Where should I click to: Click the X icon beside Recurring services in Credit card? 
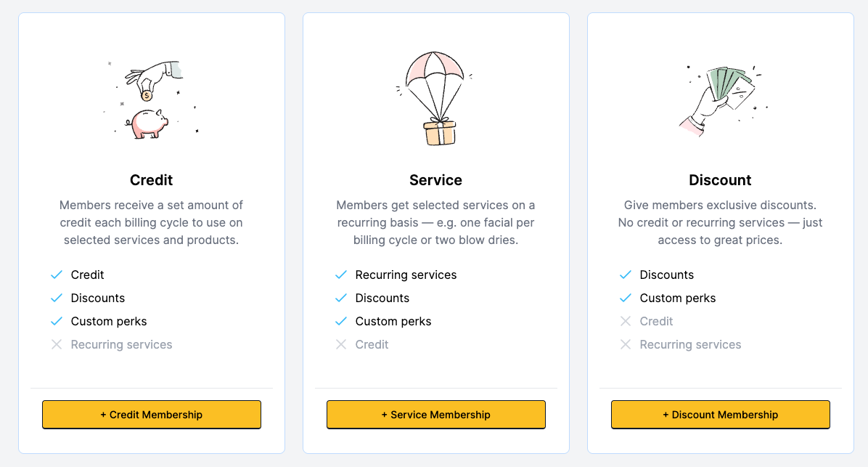57,344
